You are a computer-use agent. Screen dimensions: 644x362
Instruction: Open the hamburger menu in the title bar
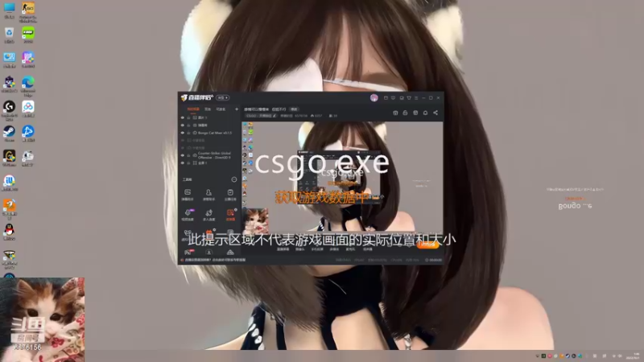coord(416,98)
